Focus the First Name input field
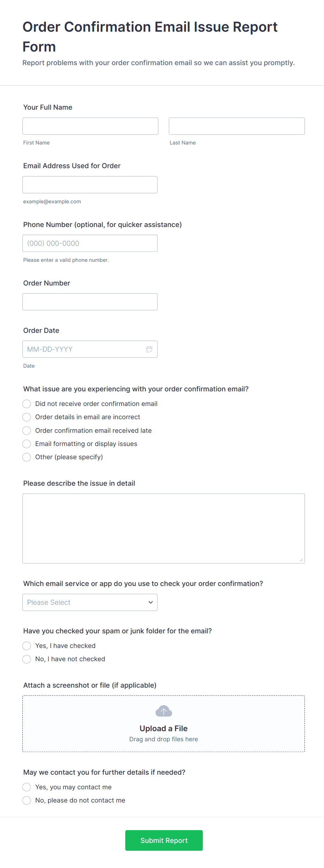The height and width of the screenshot is (868, 324). [90, 126]
